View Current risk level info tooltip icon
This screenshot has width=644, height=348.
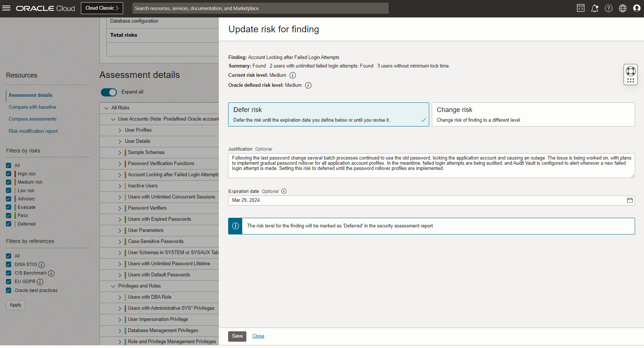[x=293, y=75]
